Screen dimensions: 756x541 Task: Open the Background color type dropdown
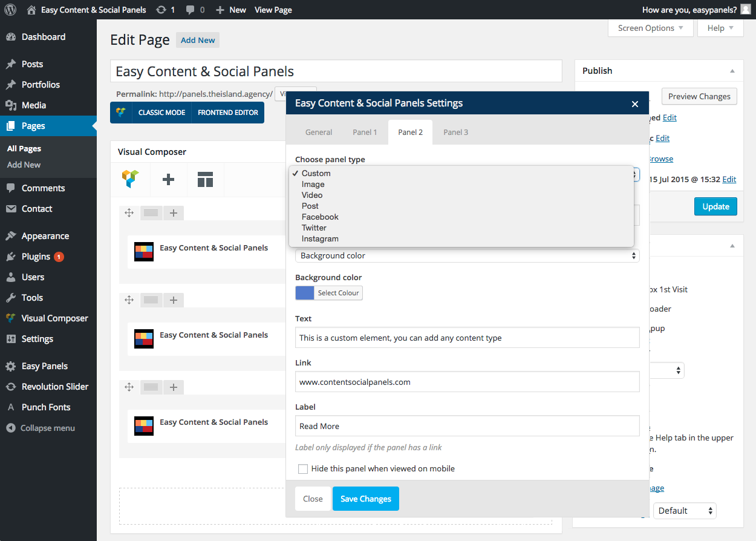click(x=467, y=256)
